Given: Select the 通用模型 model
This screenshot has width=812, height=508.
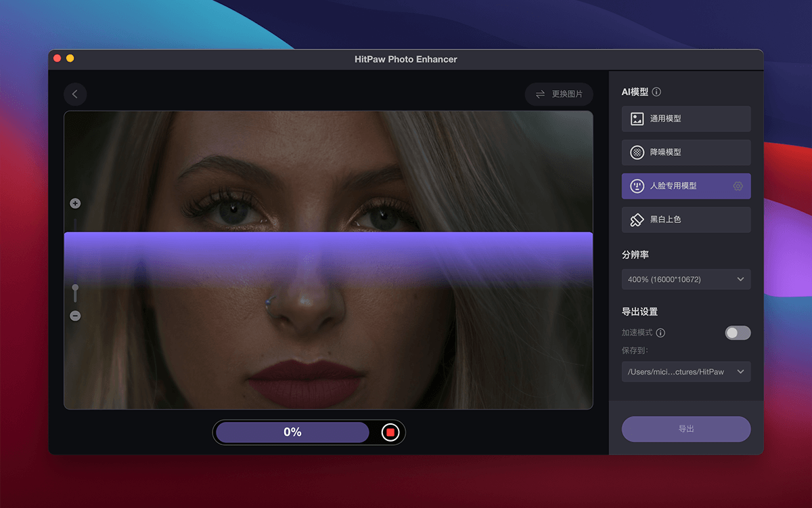Looking at the screenshot, I should pyautogui.click(x=686, y=119).
